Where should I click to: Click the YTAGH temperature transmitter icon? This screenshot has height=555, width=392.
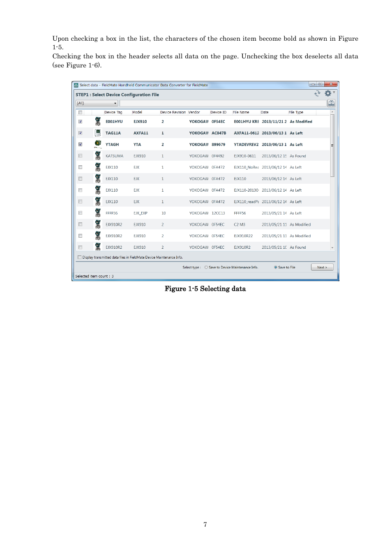98,144
